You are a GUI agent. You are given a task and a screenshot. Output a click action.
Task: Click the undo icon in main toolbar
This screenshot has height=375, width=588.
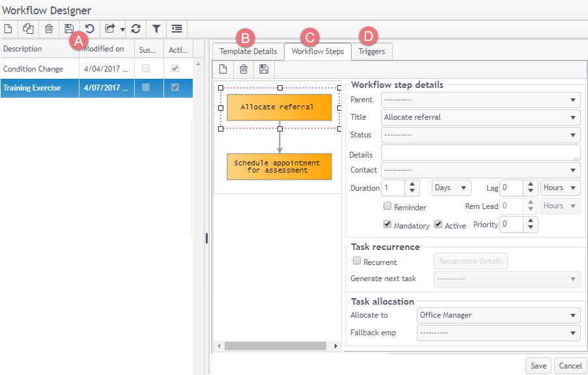[89, 29]
